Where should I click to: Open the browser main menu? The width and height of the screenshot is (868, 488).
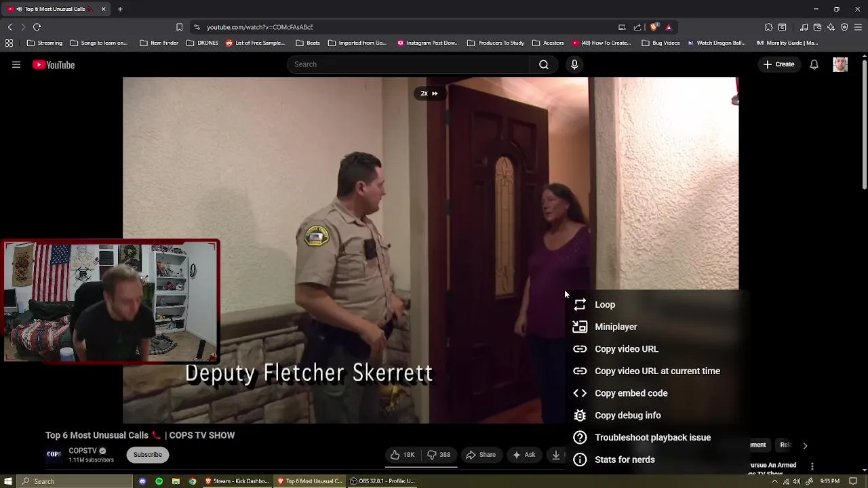tap(858, 27)
